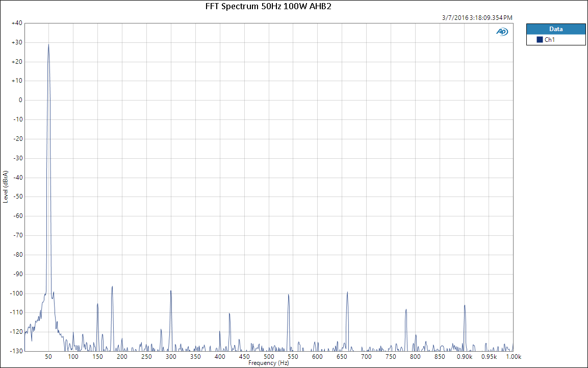
Task: Click the -100 y-axis label
Action: (x=16, y=293)
